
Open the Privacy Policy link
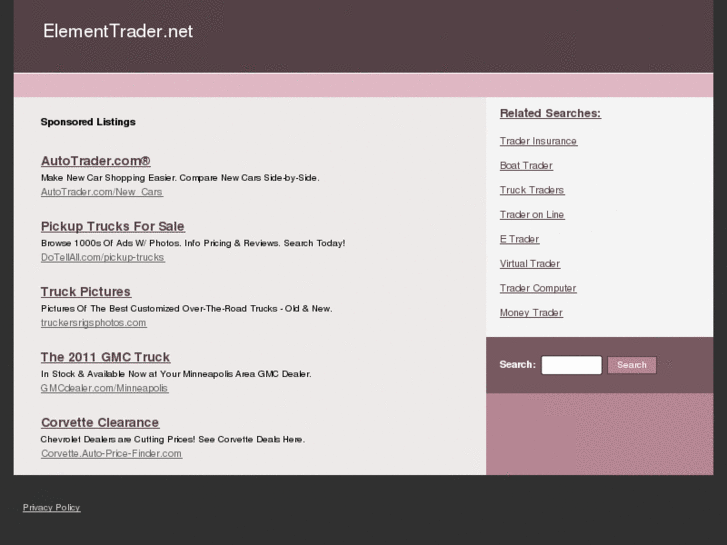(51, 507)
